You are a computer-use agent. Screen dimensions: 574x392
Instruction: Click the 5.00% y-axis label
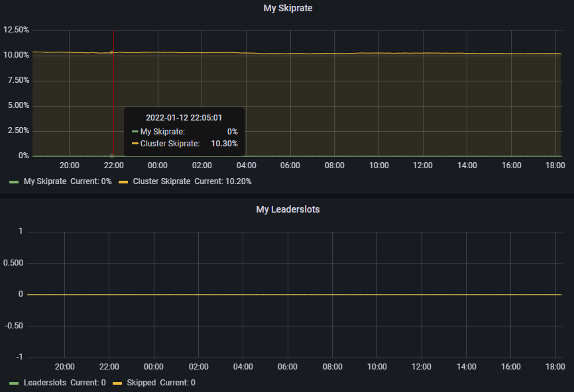pos(19,105)
